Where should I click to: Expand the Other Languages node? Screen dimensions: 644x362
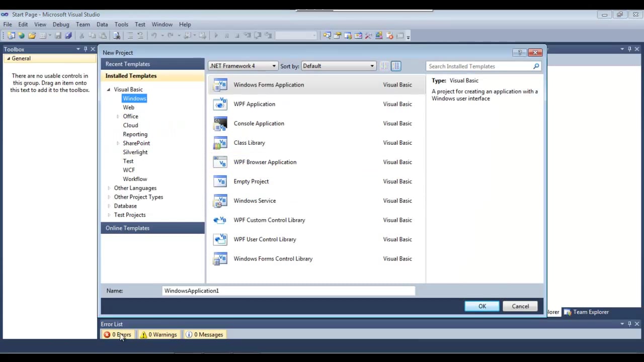(109, 188)
